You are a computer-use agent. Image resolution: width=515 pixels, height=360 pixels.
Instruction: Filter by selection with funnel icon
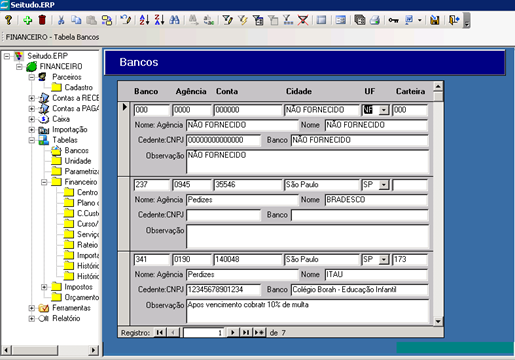pos(227,20)
